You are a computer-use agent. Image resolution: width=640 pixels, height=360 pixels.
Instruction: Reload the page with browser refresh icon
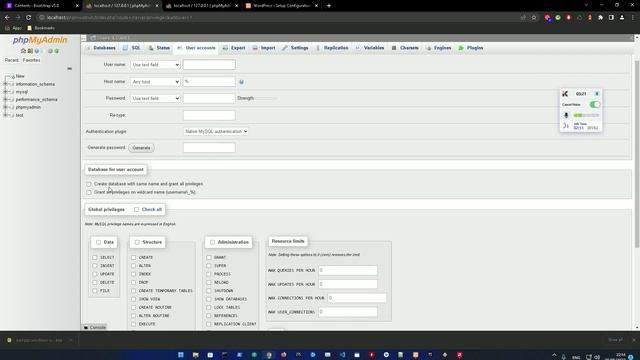[x=29, y=18]
